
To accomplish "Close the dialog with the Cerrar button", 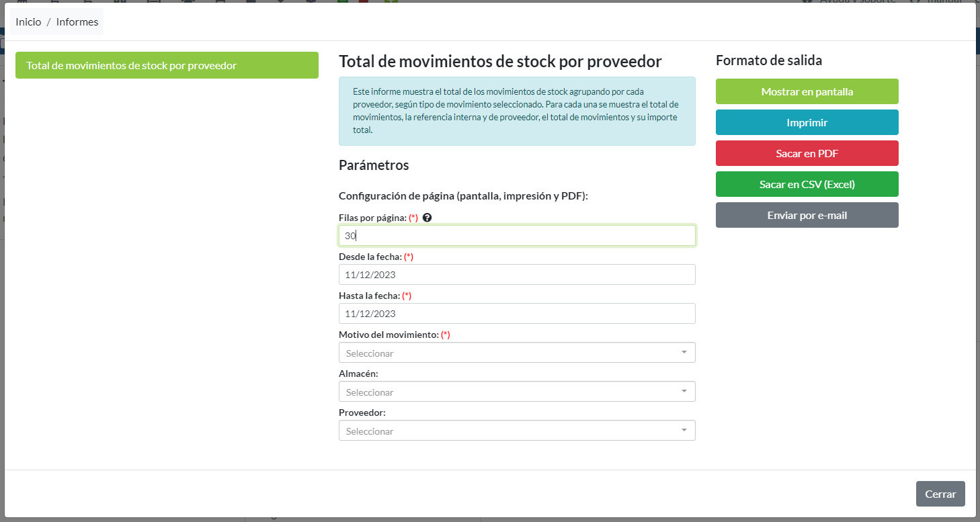I will pyautogui.click(x=940, y=493).
